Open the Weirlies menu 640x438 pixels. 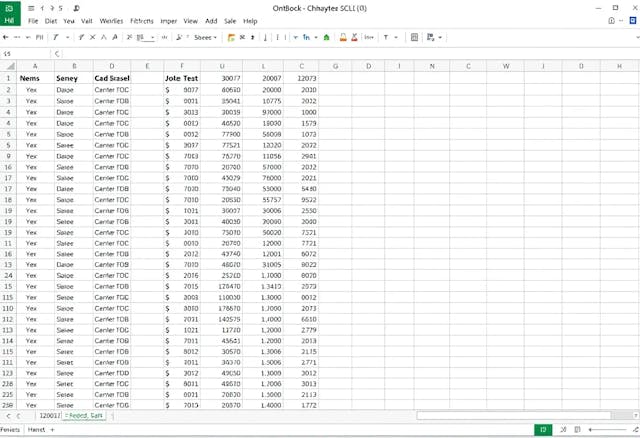tap(111, 21)
